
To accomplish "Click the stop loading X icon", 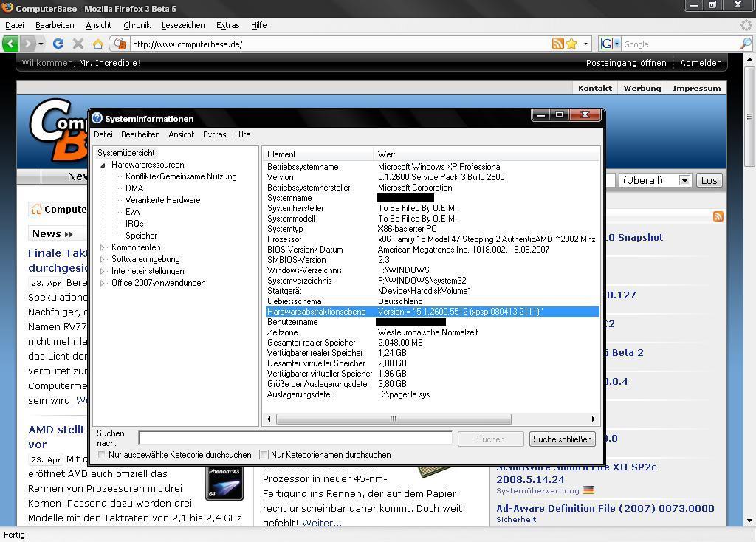I will point(78,44).
